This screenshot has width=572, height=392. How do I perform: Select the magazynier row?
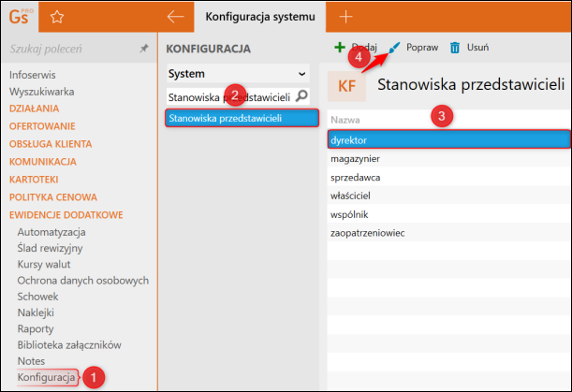tap(449, 159)
